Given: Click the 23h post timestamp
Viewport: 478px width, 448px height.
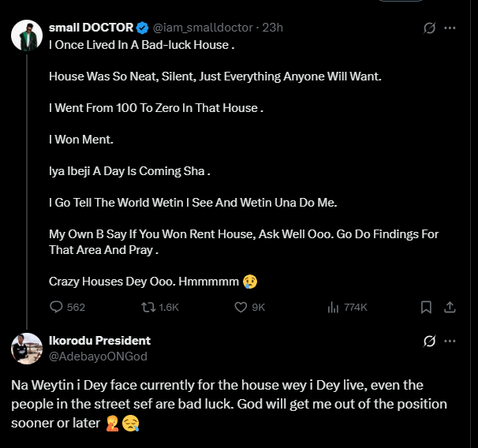Looking at the screenshot, I should coord(274,28).
